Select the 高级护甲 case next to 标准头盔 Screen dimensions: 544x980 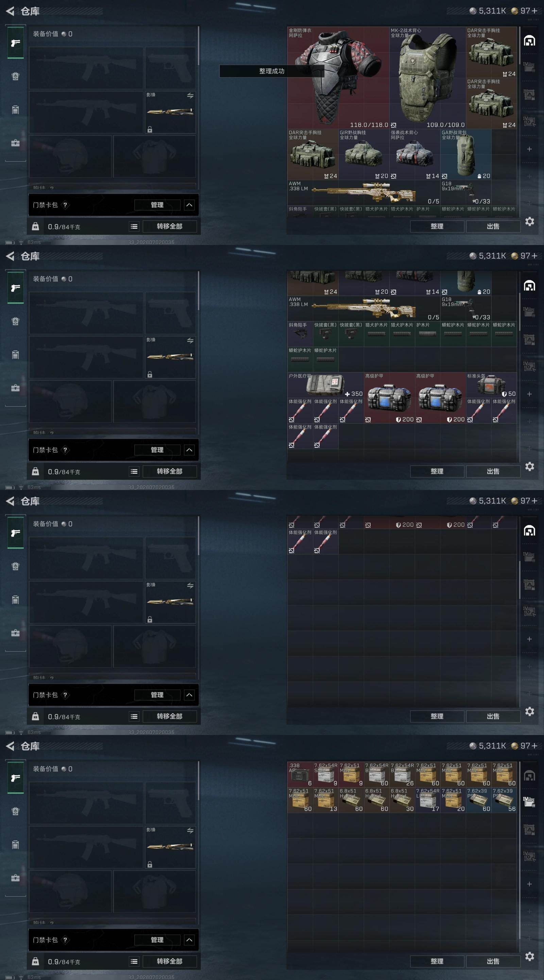click(440, 398)
